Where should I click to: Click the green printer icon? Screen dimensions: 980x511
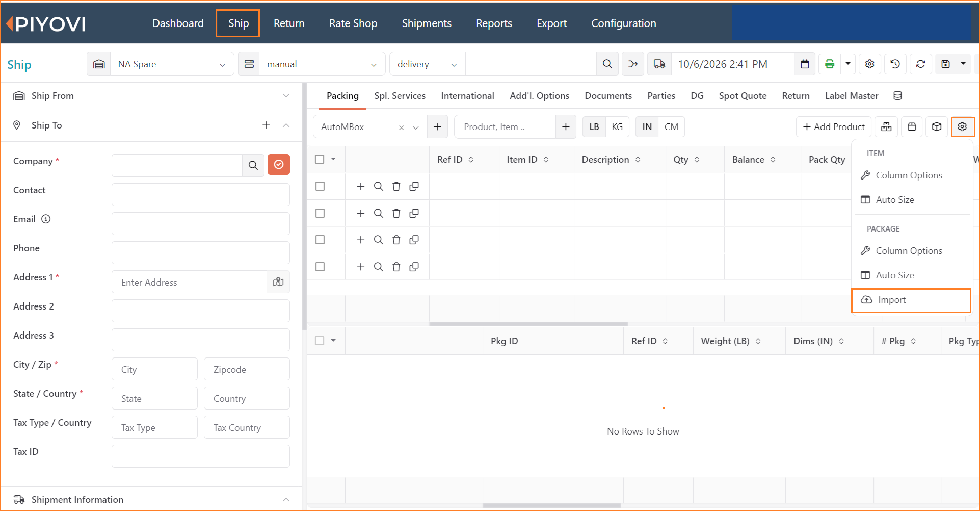point(830,64)
